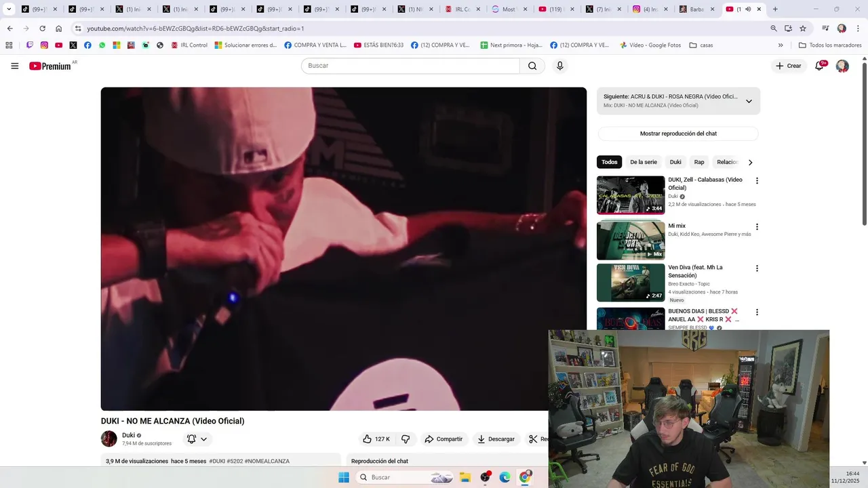Click the page vertical scrollbar

864,142
